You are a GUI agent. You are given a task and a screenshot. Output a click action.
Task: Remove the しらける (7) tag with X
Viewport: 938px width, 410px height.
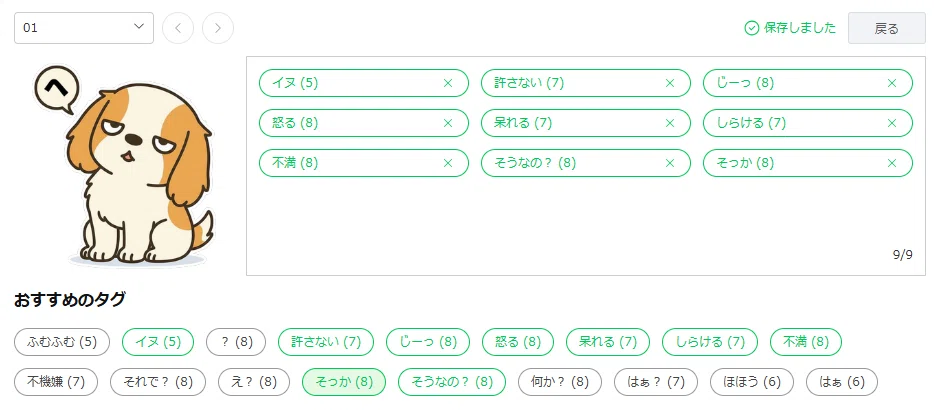[891, 123]
